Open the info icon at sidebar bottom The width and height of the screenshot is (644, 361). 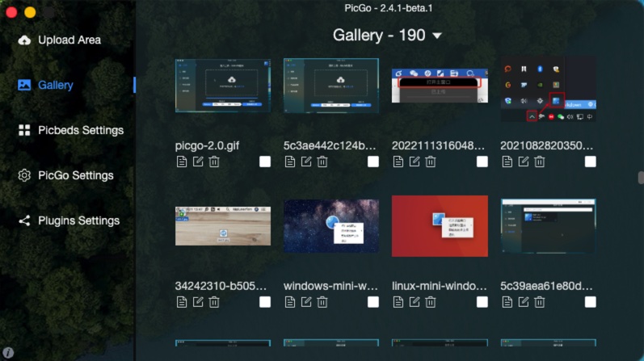8,352
